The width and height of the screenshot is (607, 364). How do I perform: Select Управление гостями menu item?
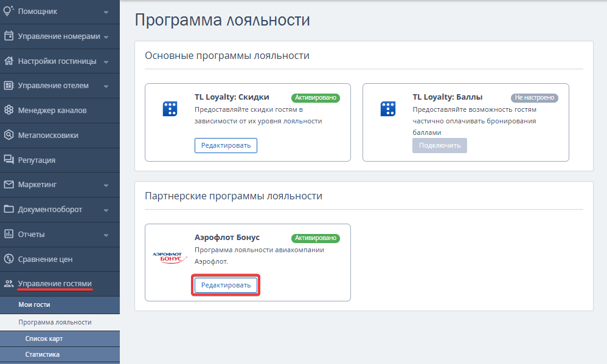click(x=60, y=284)
